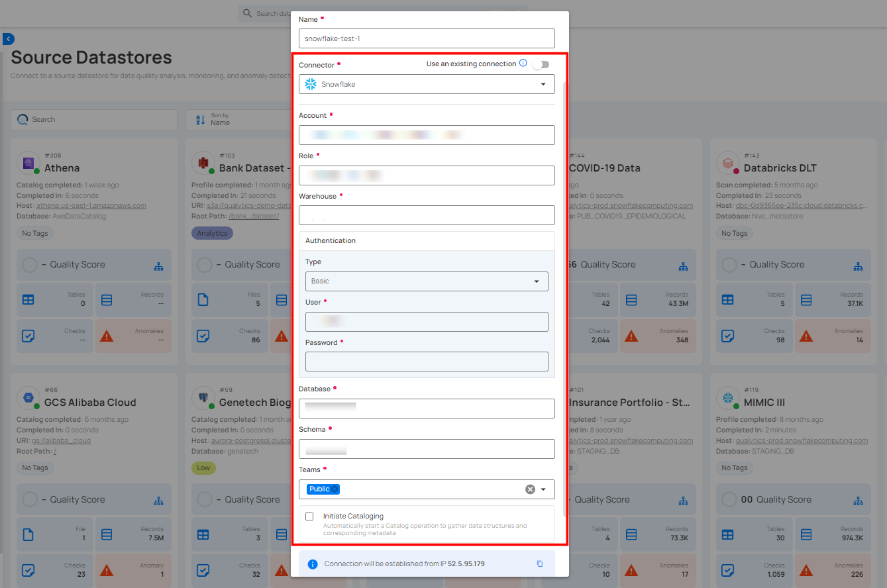Open the Sort by Name dropdown
The image size is (887, 588).
coord(238,119)
